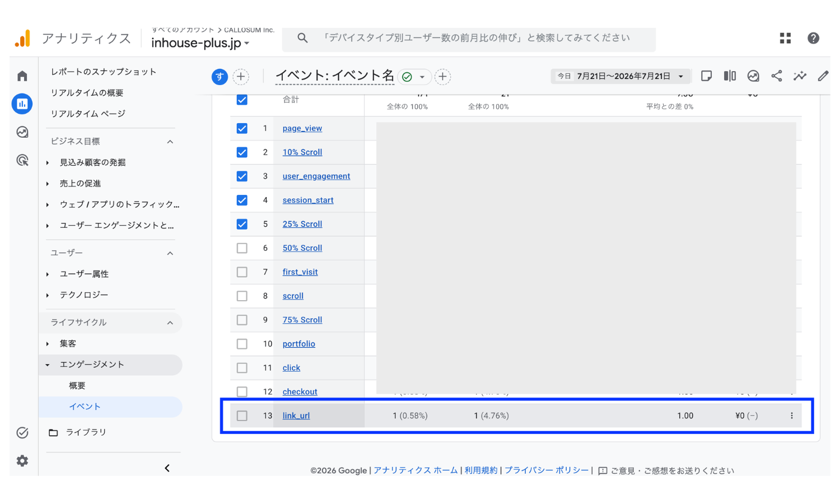Open リアルタイム ページ

click(88, 114)
